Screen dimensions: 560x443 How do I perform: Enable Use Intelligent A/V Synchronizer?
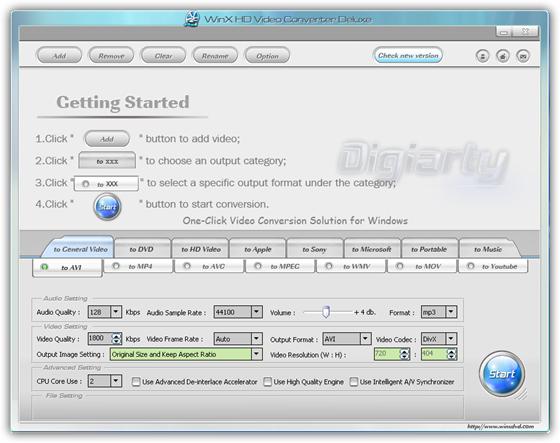[354, 382]
